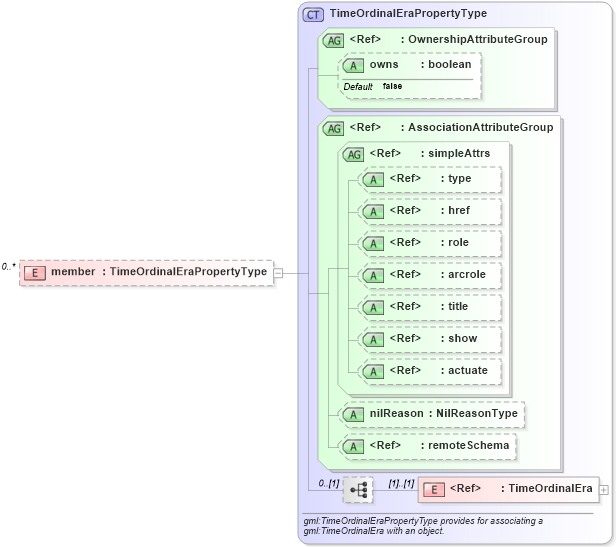The height and width of the screenshot is (547, 616).
Task: Select the sequence compositor icon
Action: click(x=358, y=490)
